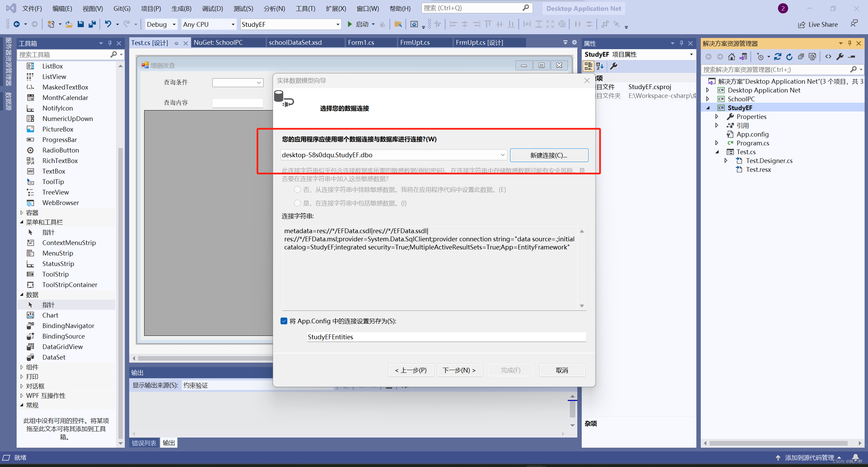Click the Refresh icon in Solution Explorer
The width and height of the screenshot is (868, 467).
click(x=789, y=57)
